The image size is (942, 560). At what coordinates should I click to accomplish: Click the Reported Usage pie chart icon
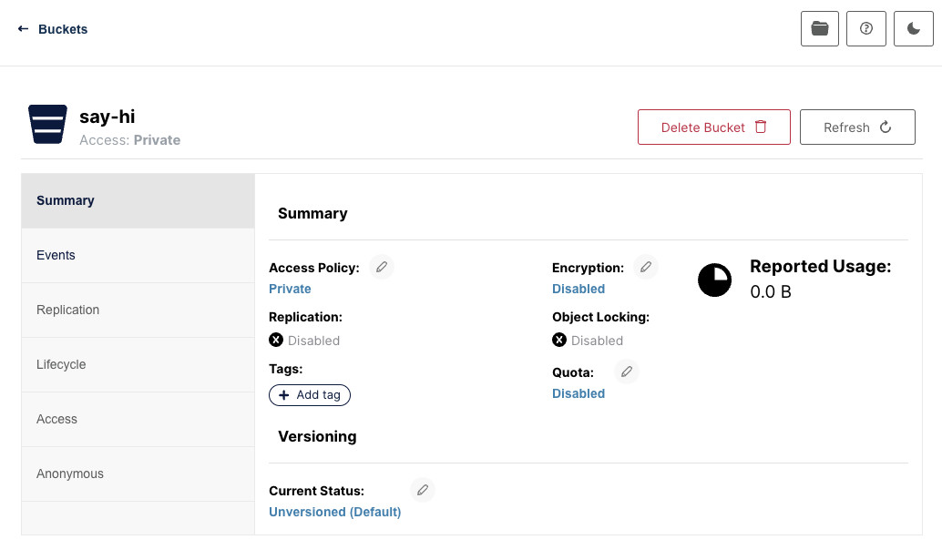(x=714, y=280)
